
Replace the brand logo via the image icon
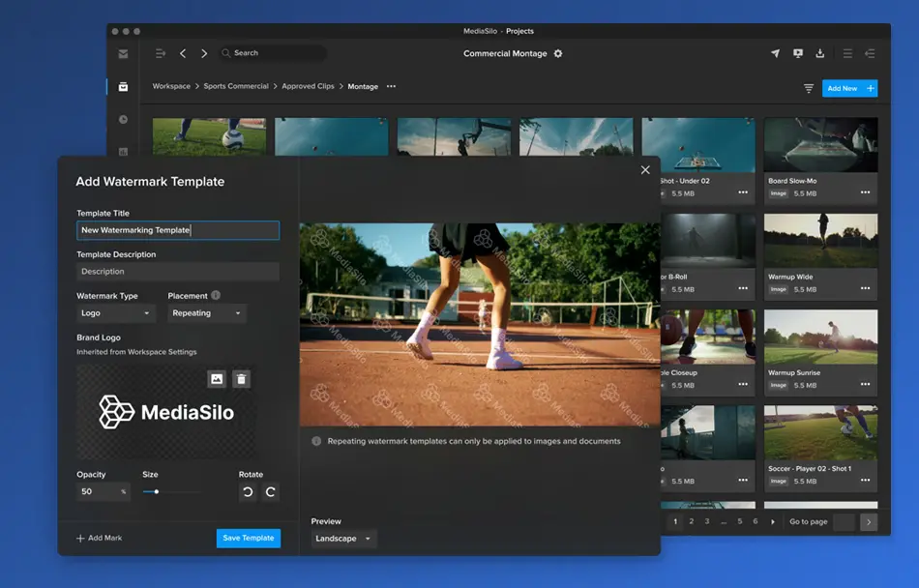point(218,379)
